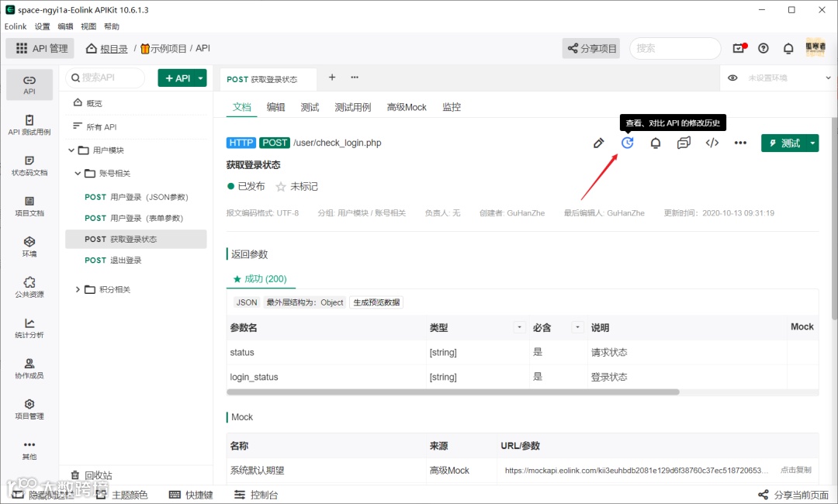Click the user avatar in the top right
Screen dimensions: 838x504
click(815, 48)
